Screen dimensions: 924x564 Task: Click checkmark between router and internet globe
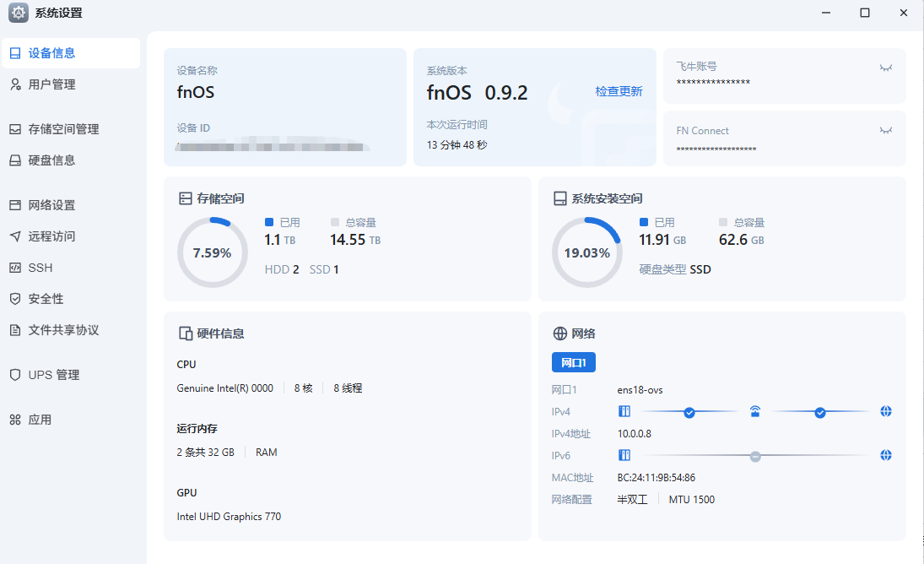819,413
